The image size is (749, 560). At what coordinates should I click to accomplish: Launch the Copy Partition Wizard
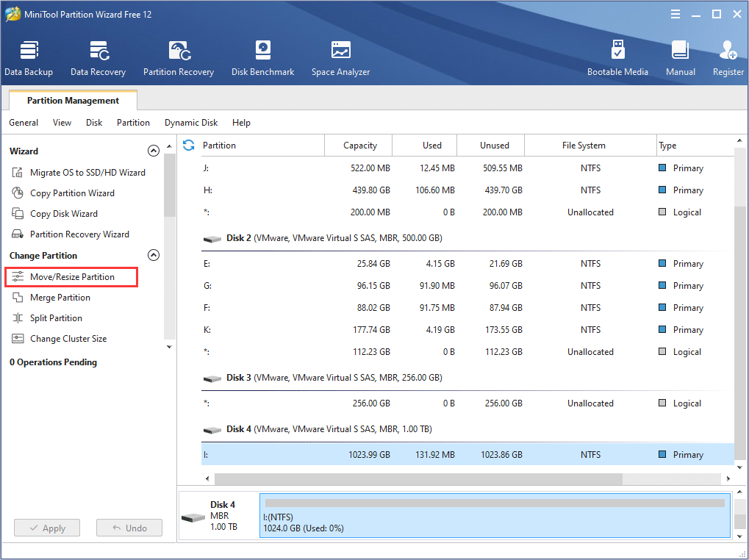pyautogui.click(x=63, y=193)
